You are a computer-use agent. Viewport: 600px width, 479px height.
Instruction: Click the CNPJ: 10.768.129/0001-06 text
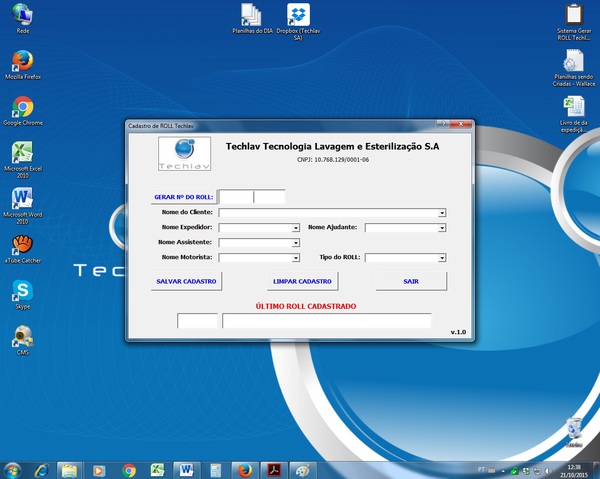point(333,160)
